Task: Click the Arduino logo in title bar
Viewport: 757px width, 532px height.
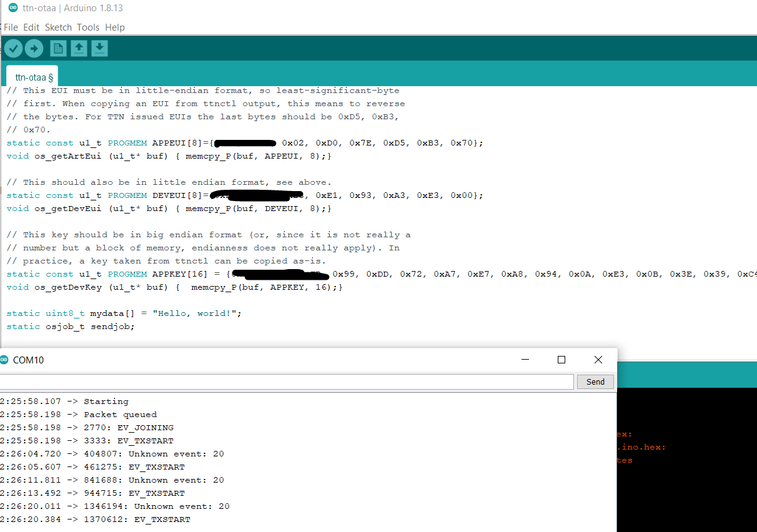Action: [x=13, y=7]
